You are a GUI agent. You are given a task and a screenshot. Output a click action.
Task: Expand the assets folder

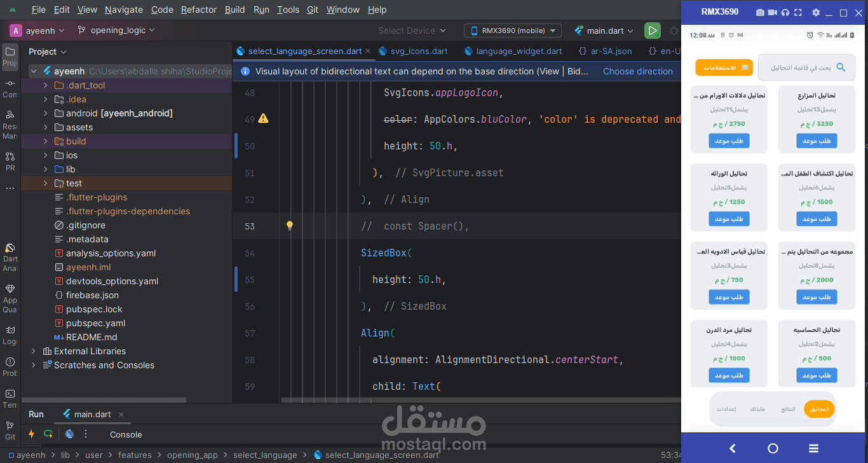tap(45, 127)
